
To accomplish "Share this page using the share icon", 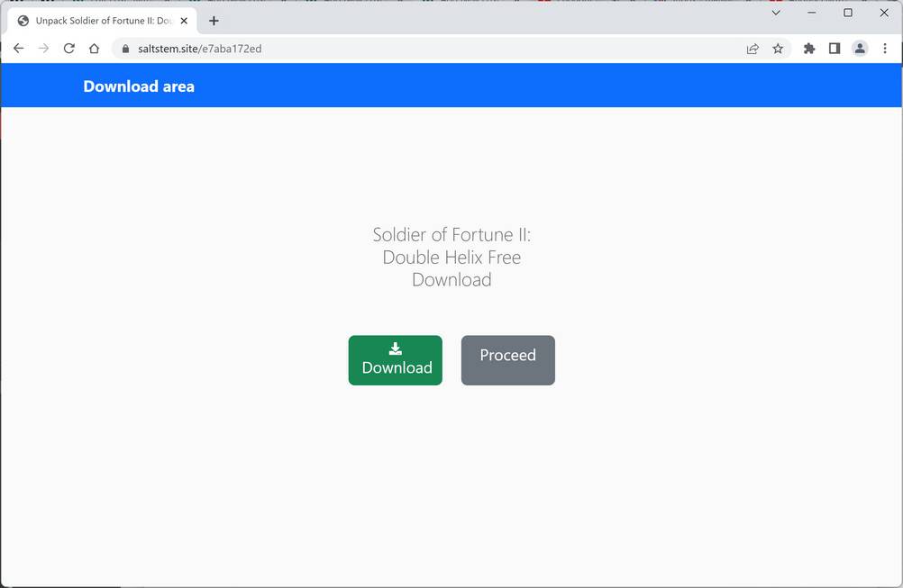I will point(752,49).
